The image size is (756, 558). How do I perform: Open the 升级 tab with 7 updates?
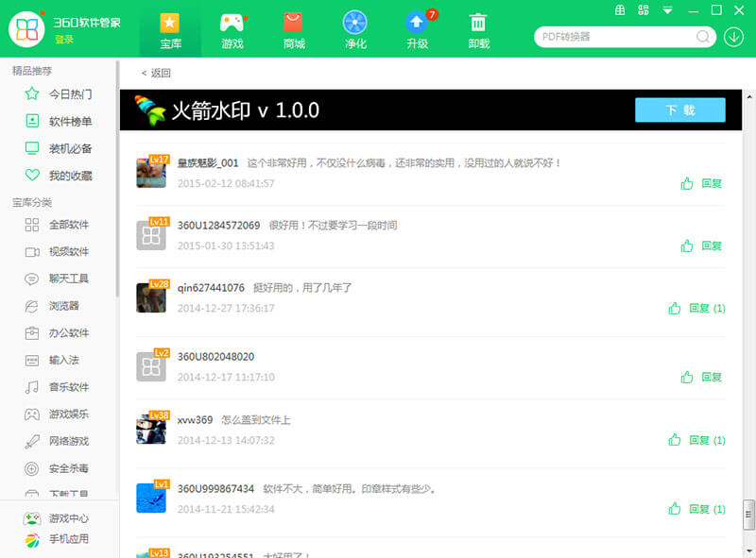pos(417,31)
